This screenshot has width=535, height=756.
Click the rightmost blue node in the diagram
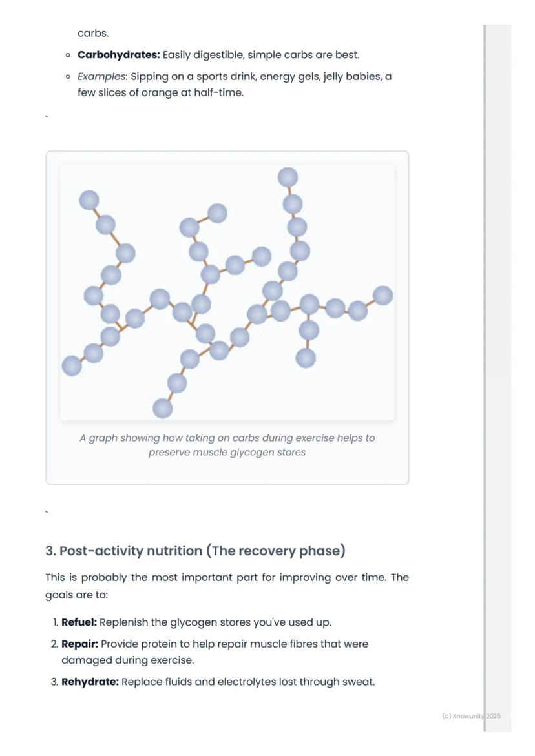[383, 296]
